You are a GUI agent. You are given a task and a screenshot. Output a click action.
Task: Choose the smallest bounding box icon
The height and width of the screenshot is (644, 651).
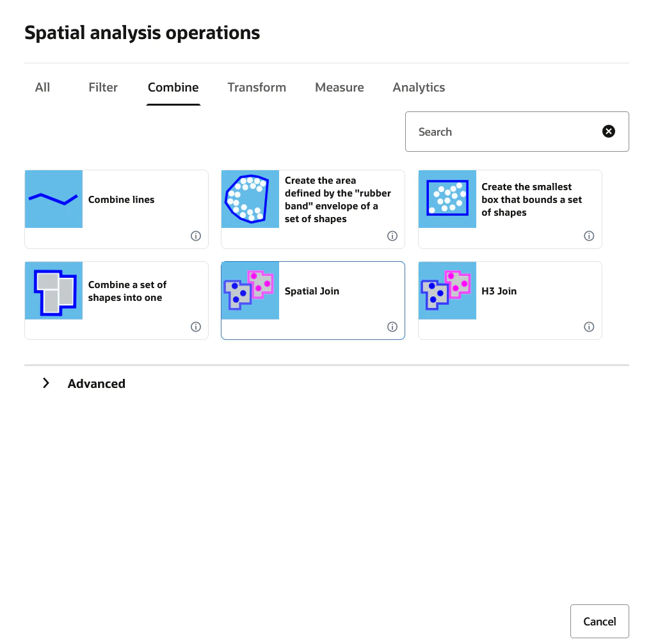coord(447,199)
